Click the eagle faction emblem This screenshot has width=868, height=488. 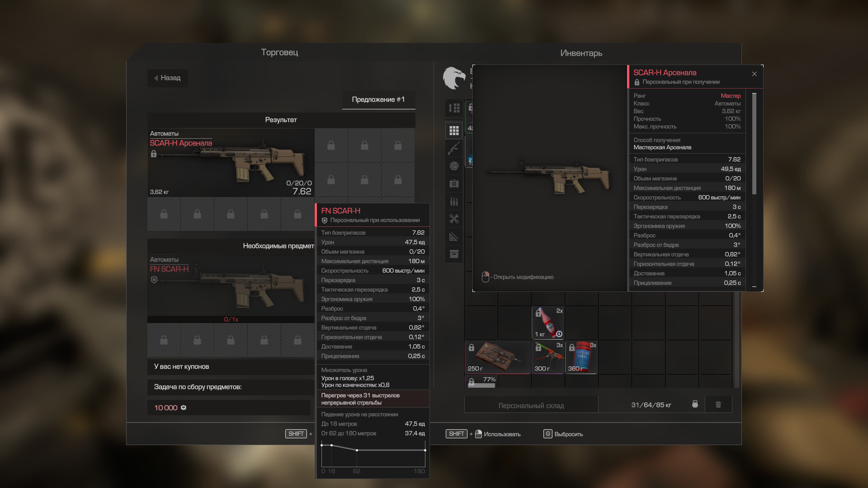pos(454,78)
